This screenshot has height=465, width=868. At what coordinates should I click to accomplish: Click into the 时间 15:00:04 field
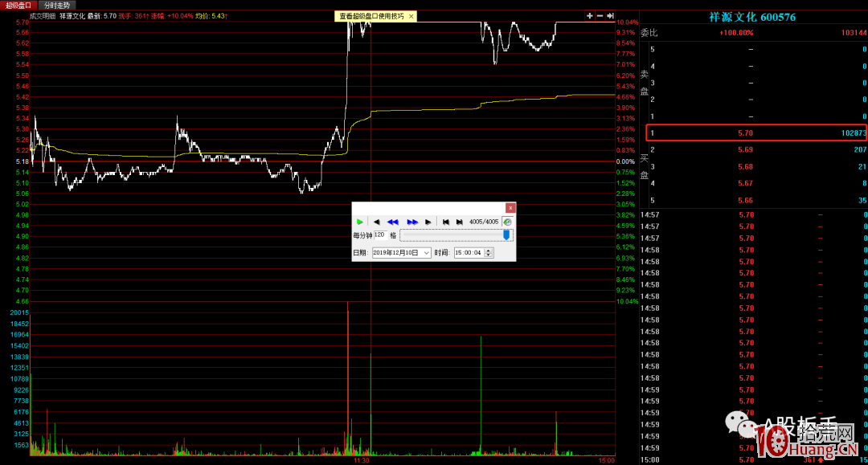coord(469,253)
